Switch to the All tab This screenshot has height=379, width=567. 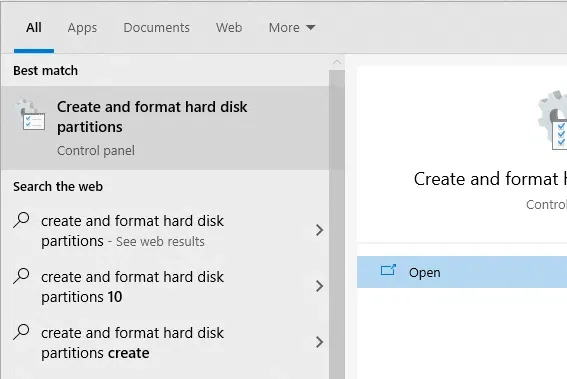coord(34,27)
